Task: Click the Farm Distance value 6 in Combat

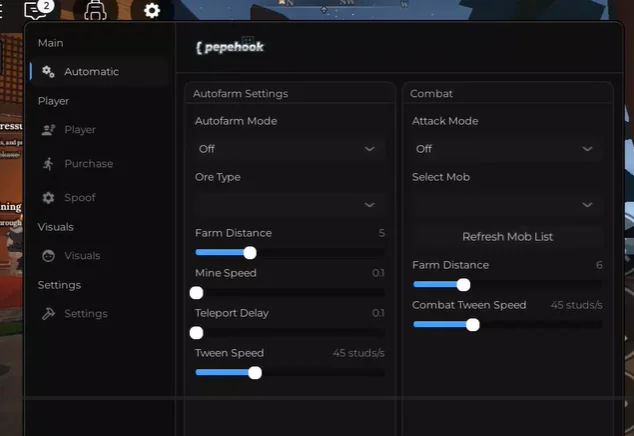Action: tap(599, 265)
